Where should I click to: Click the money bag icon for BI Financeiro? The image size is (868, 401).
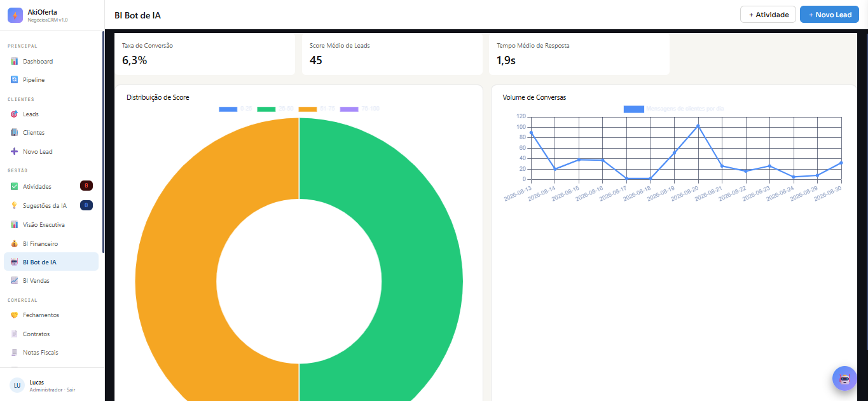pos(15,244)
